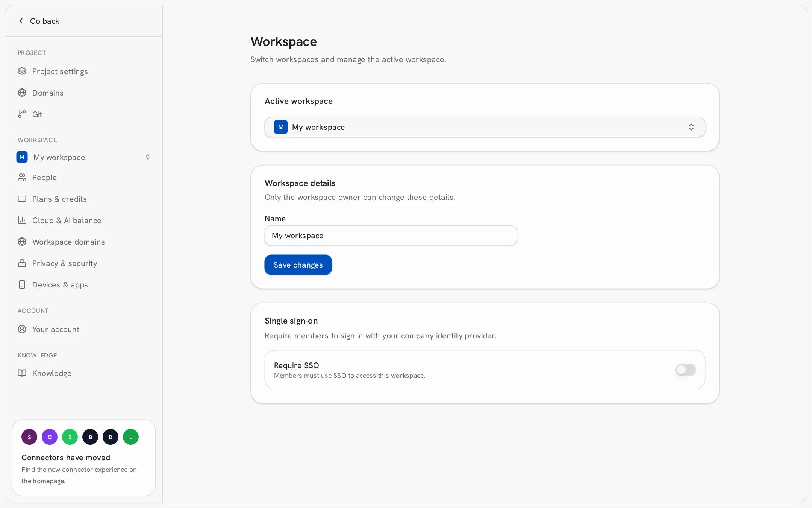Click the Save changes button
812x508 pixels.
coord(298,265)
